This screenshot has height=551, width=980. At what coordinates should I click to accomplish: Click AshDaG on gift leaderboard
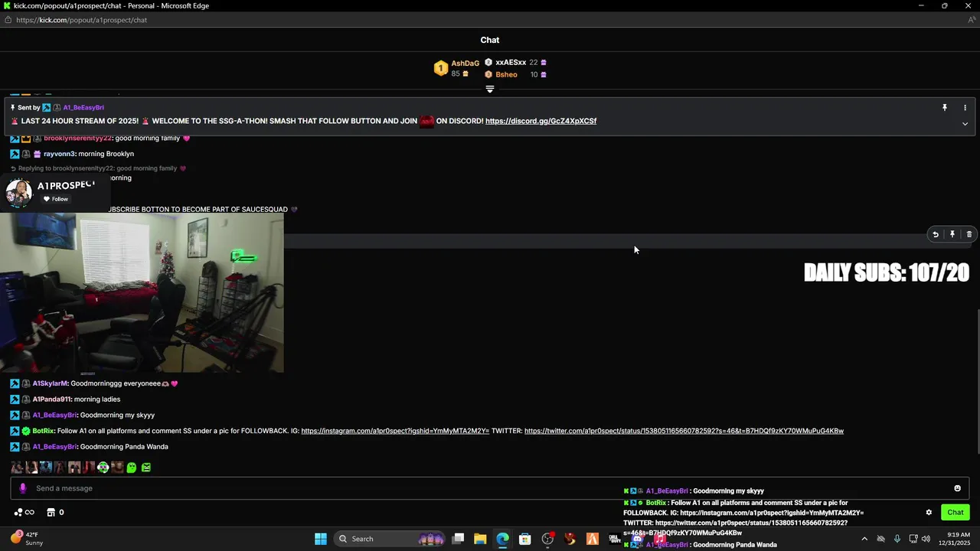click(x=465, y=64)
